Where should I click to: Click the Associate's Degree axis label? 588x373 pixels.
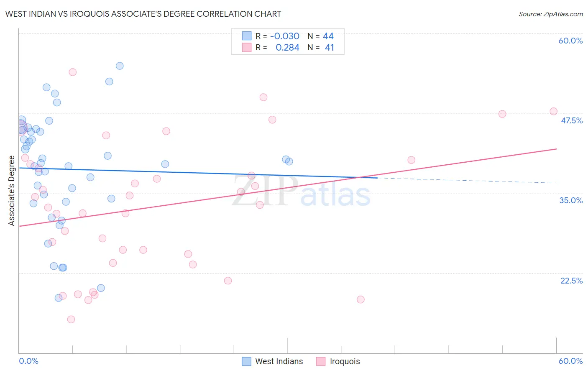pos(12,191)
